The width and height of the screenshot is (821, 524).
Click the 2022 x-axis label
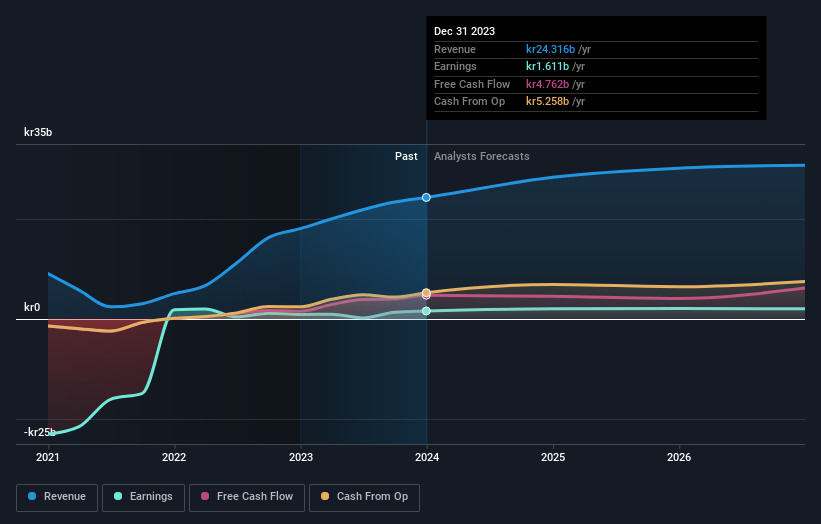(x=174, y=458)
